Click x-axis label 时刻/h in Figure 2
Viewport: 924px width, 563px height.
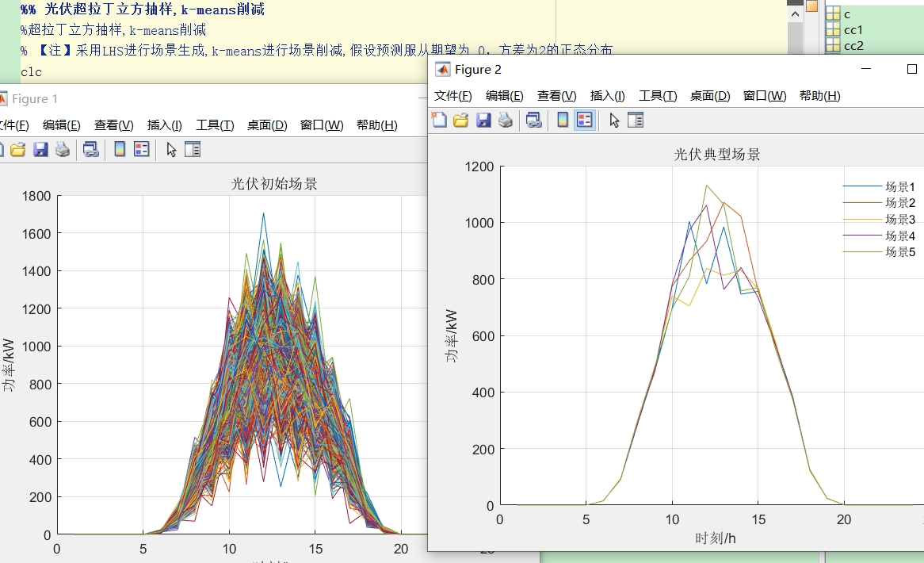point(716,538)
